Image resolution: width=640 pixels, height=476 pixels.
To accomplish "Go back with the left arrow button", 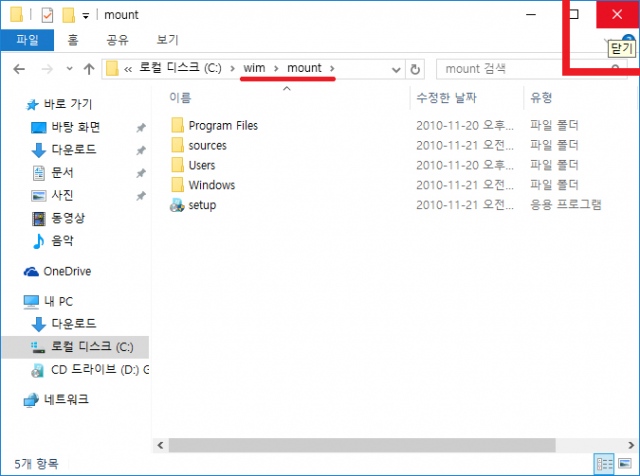I will [19, 69].
